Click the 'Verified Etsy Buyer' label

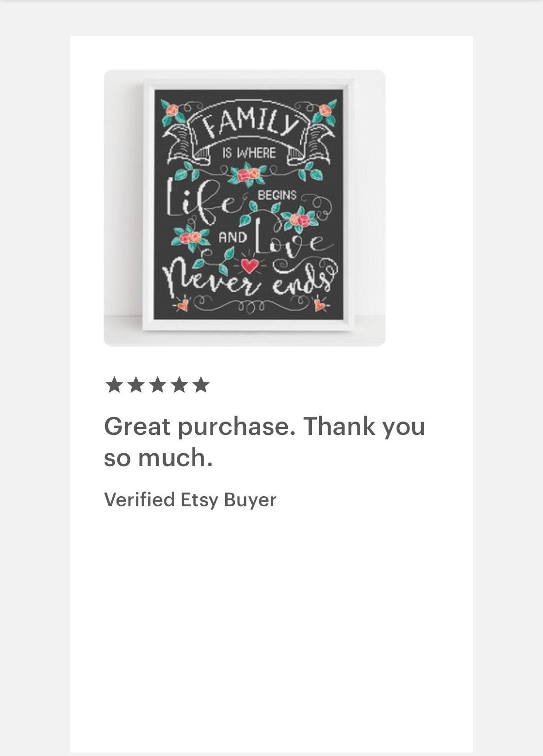pos(190,500)
